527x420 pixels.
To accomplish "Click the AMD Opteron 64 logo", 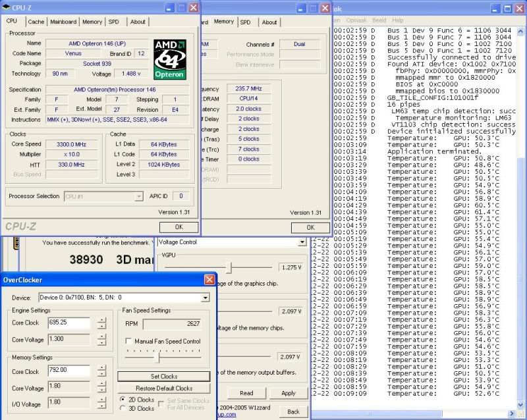I will 169,59.
